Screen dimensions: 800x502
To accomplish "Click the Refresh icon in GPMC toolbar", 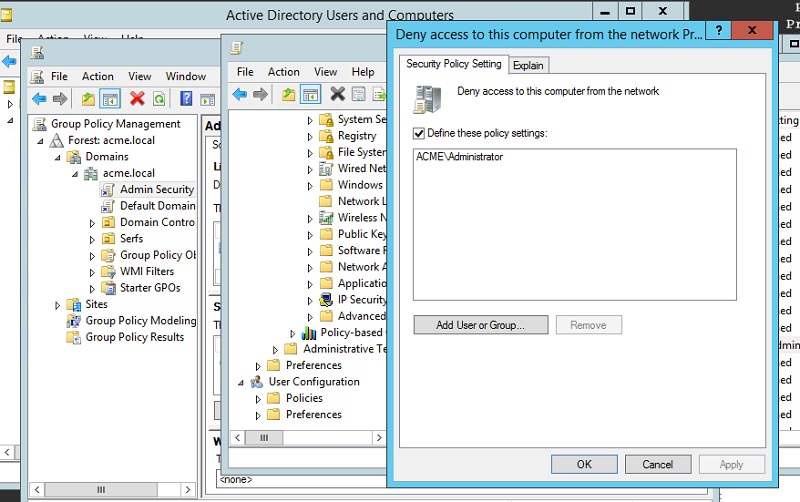I will pyautogui.click(x=159, y=98).
